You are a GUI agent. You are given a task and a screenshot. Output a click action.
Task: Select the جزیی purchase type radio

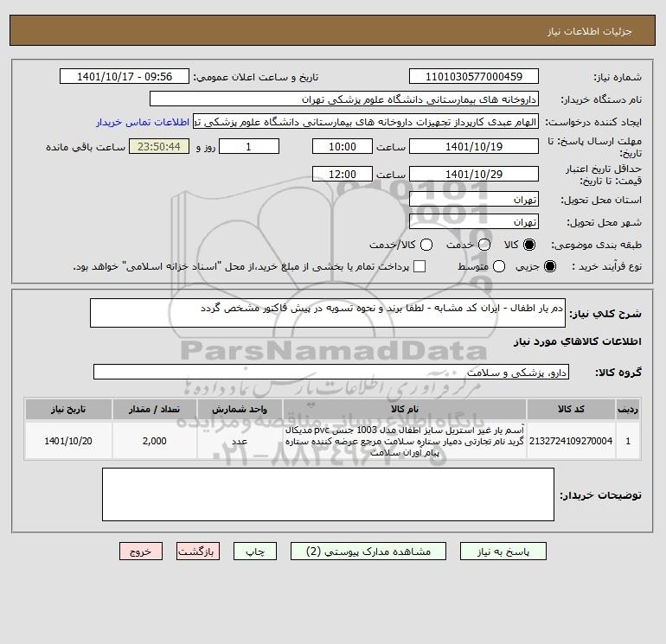coord(549,266)
